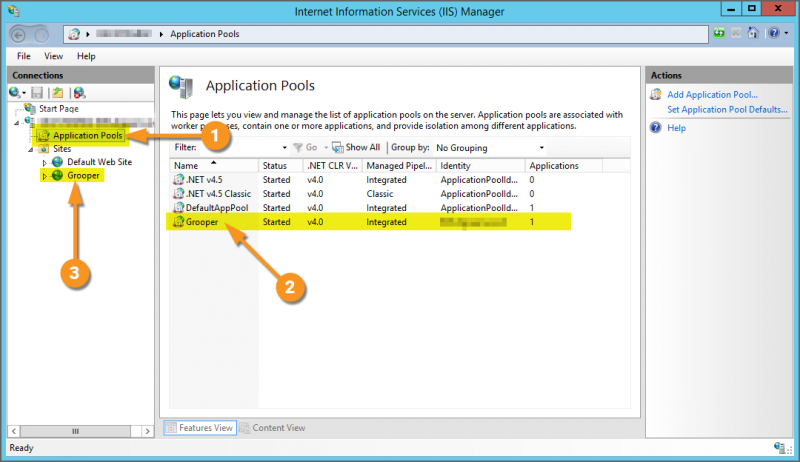Switch to Features View tab
The height and width of the screenshot is (462, 800).
tap(200, 428)
